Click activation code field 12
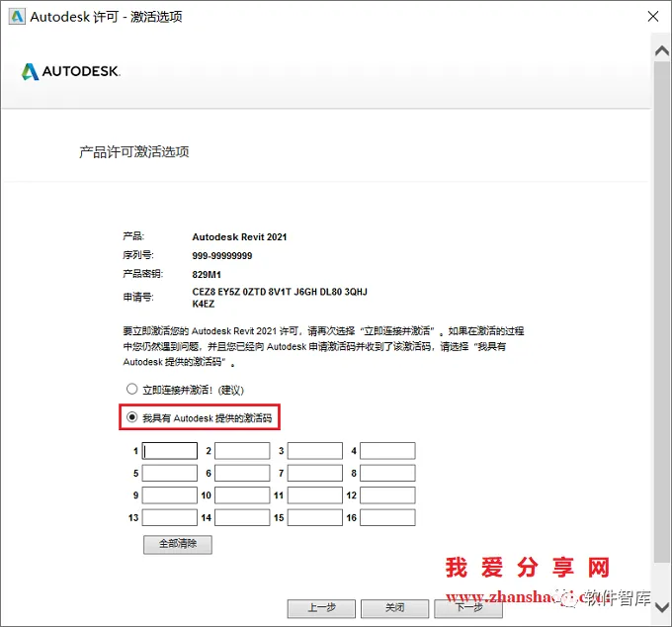This screenshot has height=627, width=672. 387,495
